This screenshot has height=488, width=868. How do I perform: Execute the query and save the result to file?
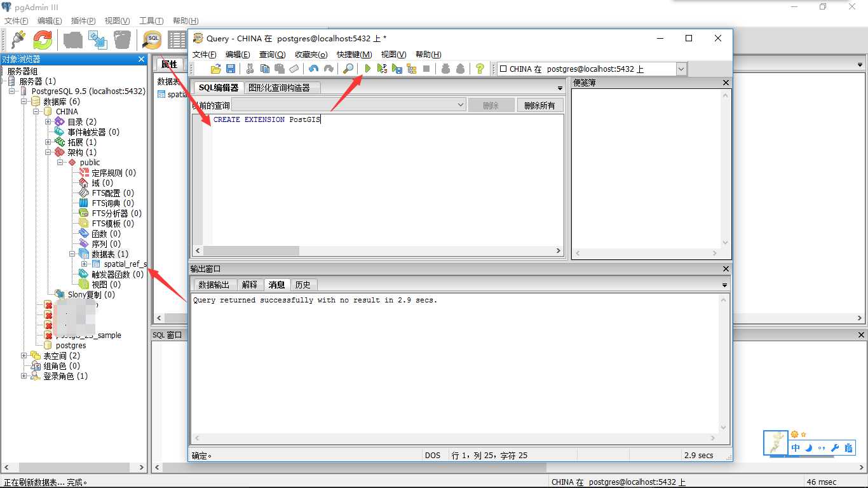coord(397,69)
